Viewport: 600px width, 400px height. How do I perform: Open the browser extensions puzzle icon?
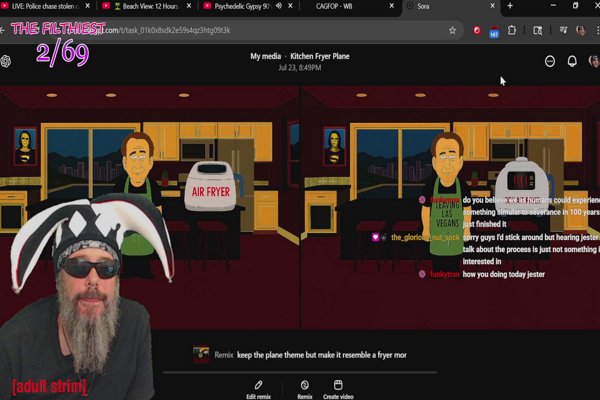(x=512, y=30)
